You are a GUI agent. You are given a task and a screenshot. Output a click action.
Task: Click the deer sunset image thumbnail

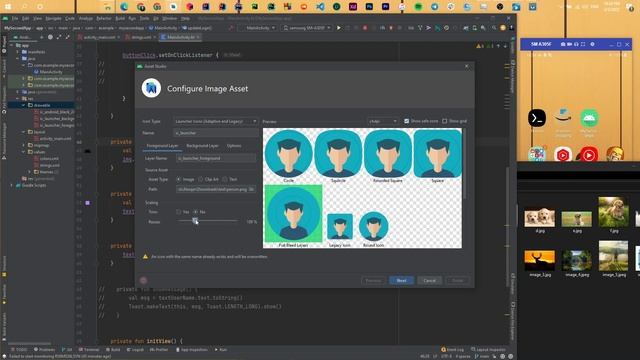click(x=539, y=260)
